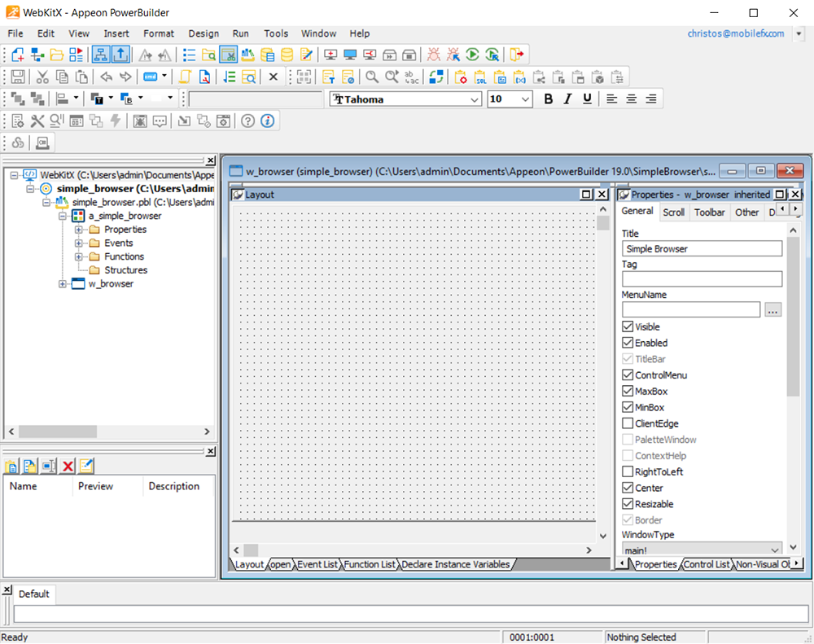
Task: Click the green Run play icon
Action: click(x=472, y=55)
